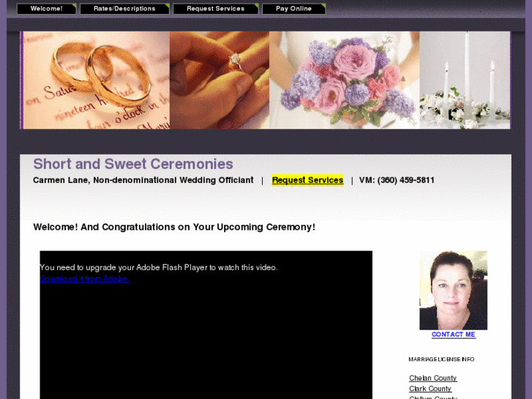This screenshot has width=532, height=399.
Task: Open Request Services in the top nav bar
Action: 215,9
